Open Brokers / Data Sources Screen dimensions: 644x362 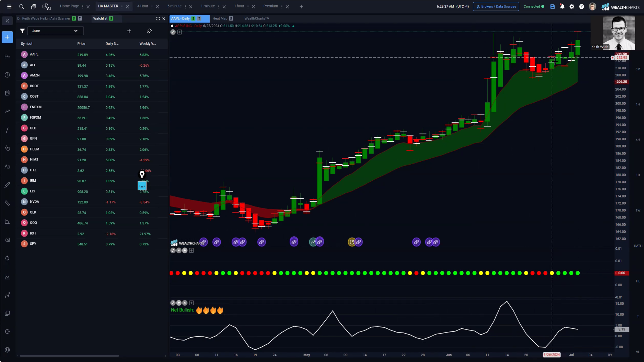point(496,6)
